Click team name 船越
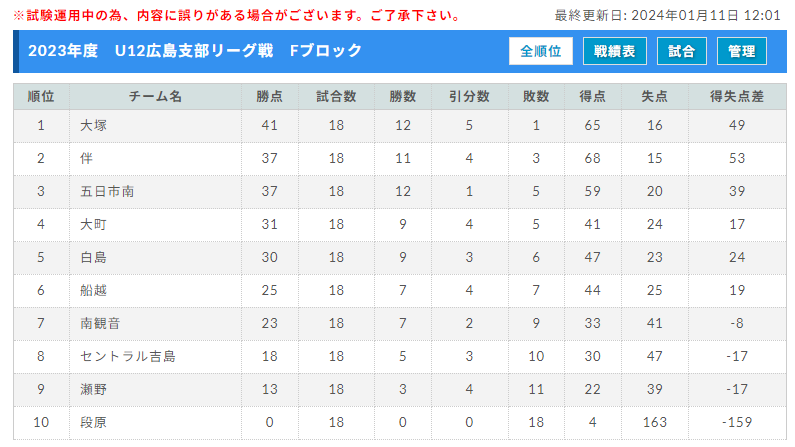 [93, 290]
